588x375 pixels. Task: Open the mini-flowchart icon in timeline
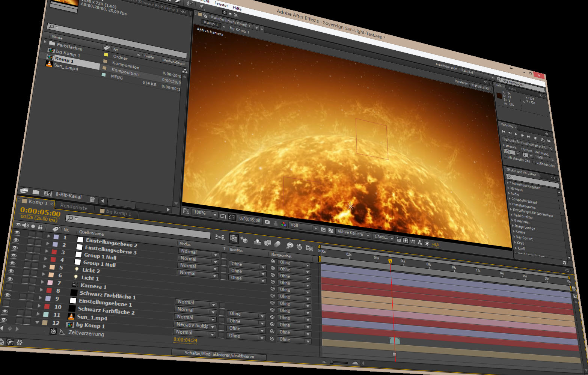point(220,237)
